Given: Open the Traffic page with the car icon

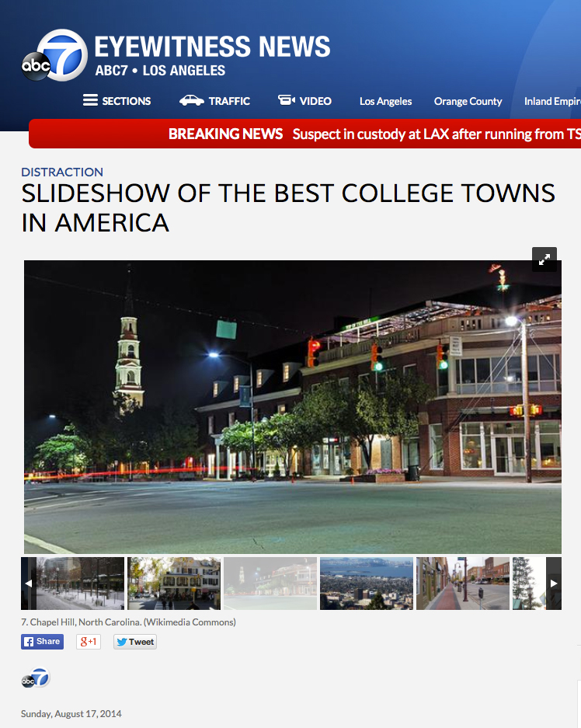Looking at the screenshot, I should [215, 101].
